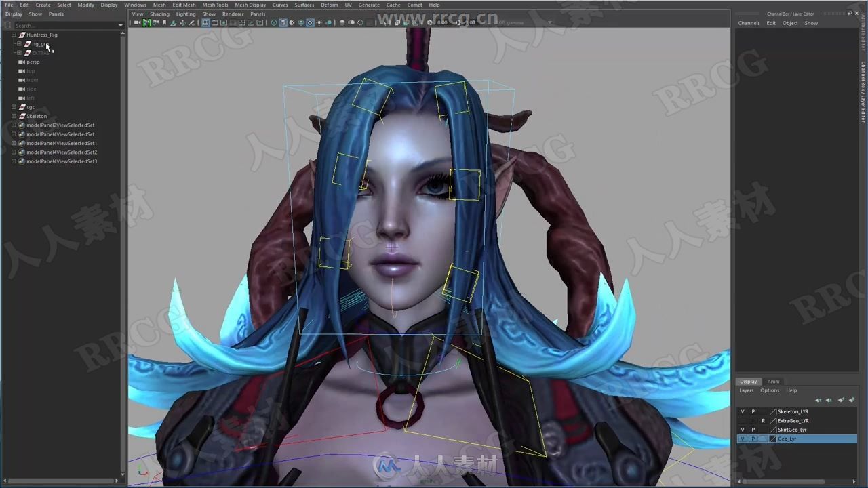Click the top camera icon in outliner

coord(22,71)
